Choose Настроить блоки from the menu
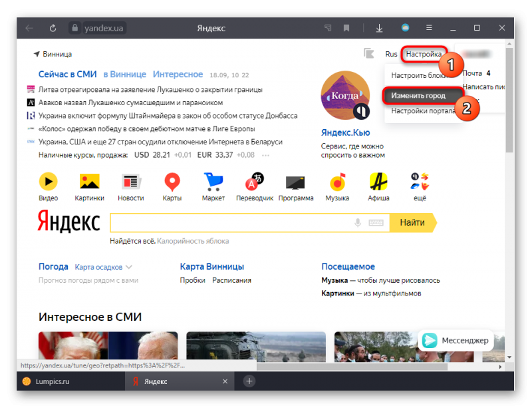Image resolution: width=532 pixels, height=408 pixels. pos(419,75)
